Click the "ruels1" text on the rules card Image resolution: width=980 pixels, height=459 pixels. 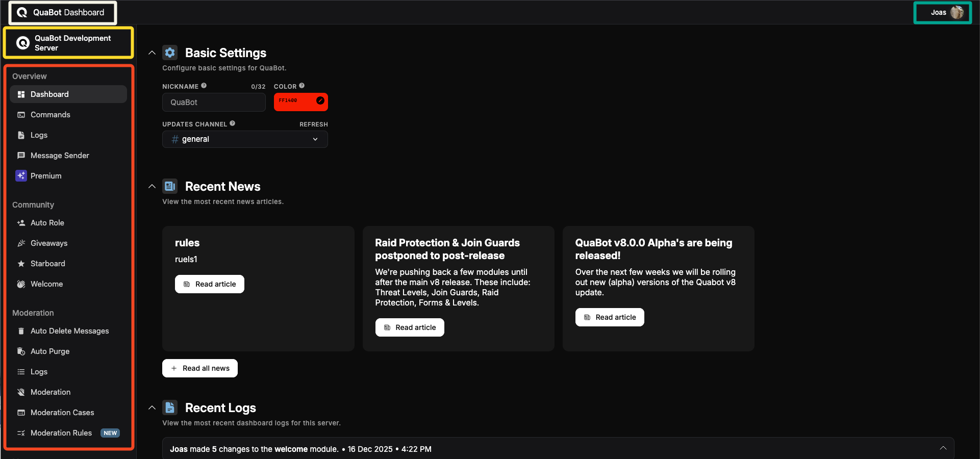(x=186, y=259)
